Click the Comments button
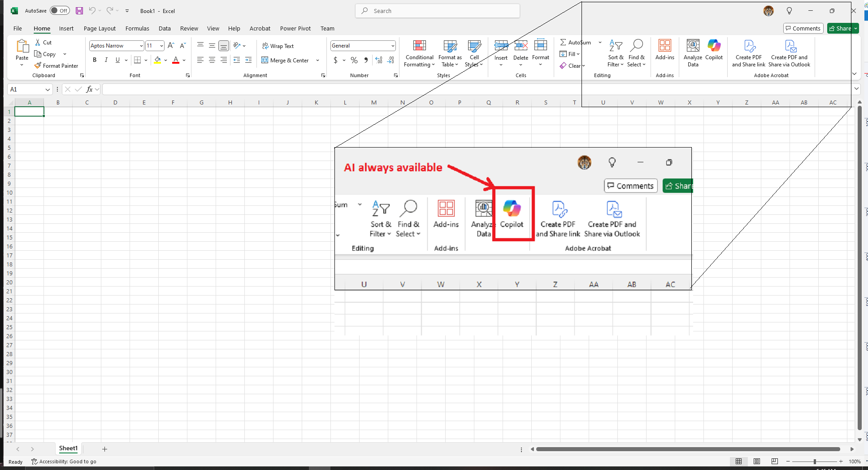 point(803,28)
